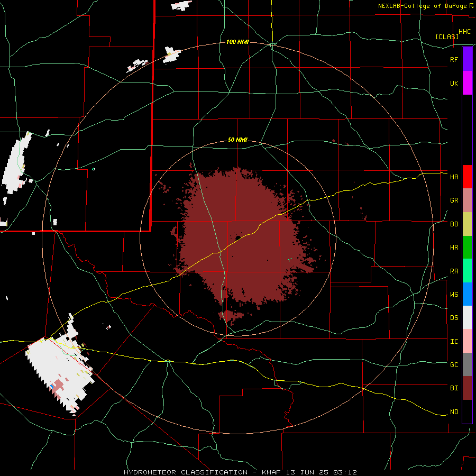Click the RF purple legend swatch
The width and height of the screenshot is (476, 476).
(467, 59)
